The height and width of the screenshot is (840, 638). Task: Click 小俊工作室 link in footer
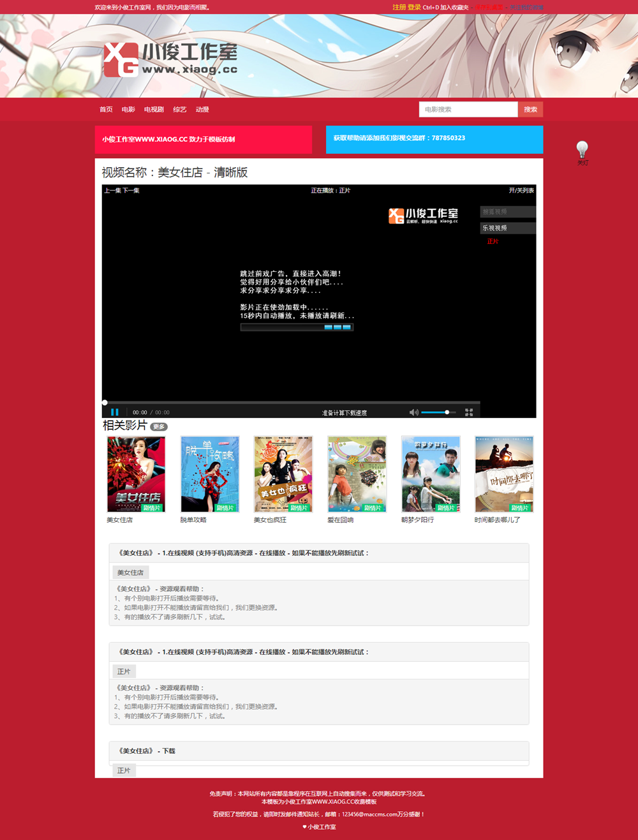pyautogui.click(x=322, y=827)
